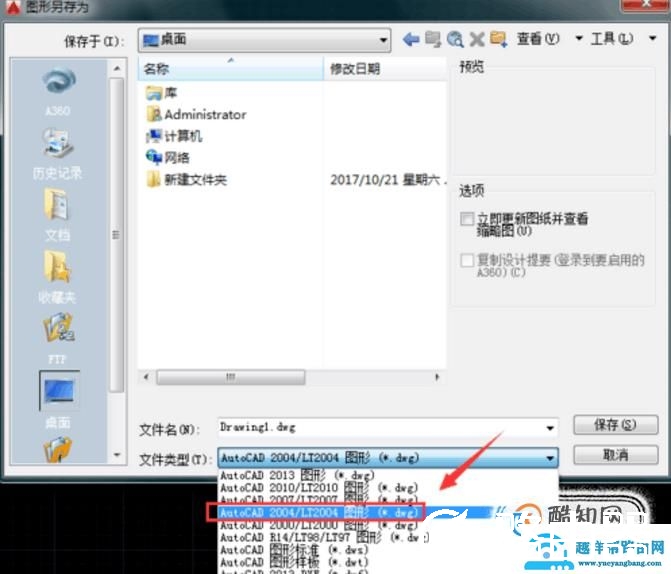Click file list scroll left arrow
The image size is (671, 574).
click(x=147, y=377)
